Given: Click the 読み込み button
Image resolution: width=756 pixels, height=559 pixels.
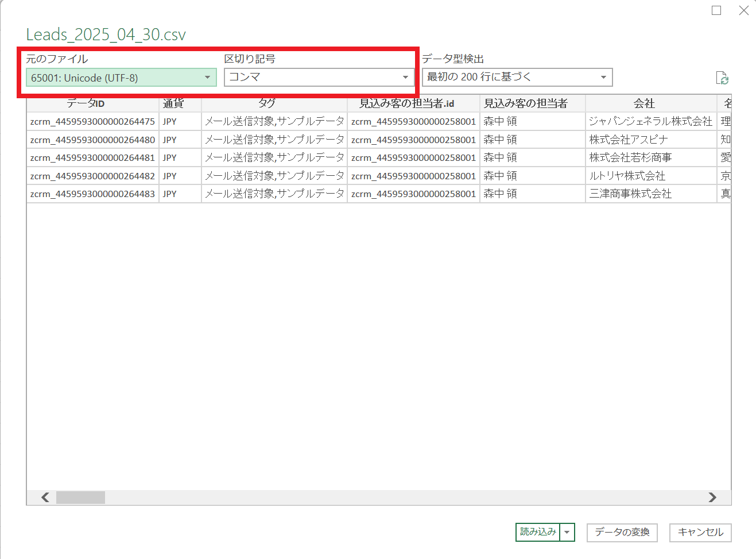Looking at the screenshot, I should click(x=538, y=532).
